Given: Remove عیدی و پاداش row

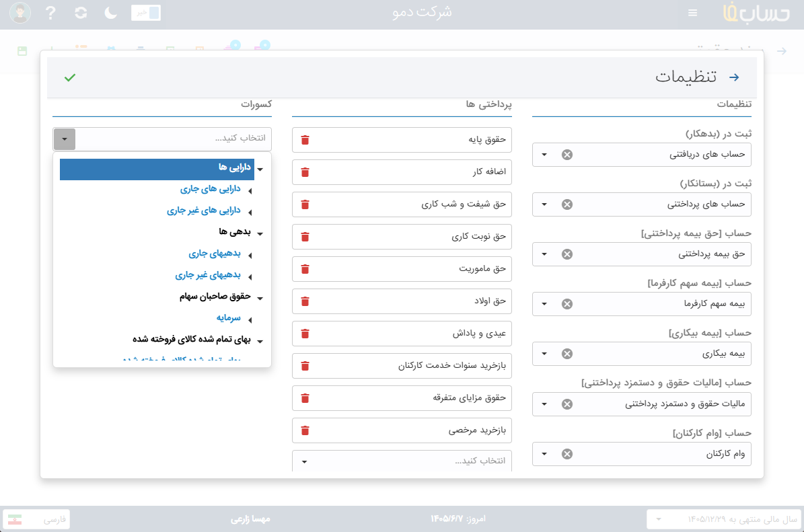Looking at the screenshot, I should pyautogui.click(x=305, y=334).
